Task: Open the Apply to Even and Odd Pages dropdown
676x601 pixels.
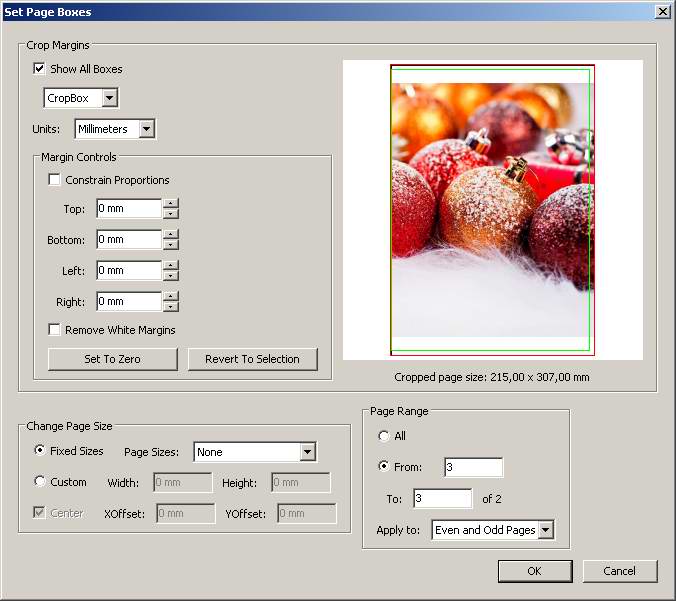Action: [x=493, y=530]
